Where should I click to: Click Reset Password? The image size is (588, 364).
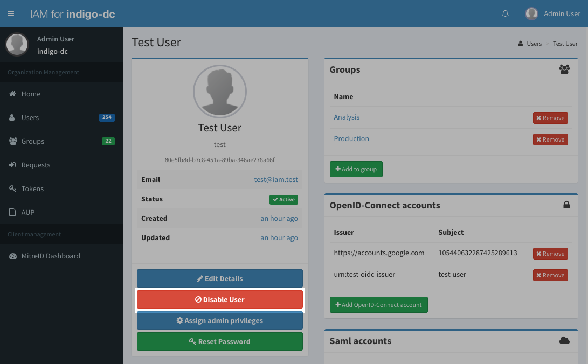(x=219, y=341)
